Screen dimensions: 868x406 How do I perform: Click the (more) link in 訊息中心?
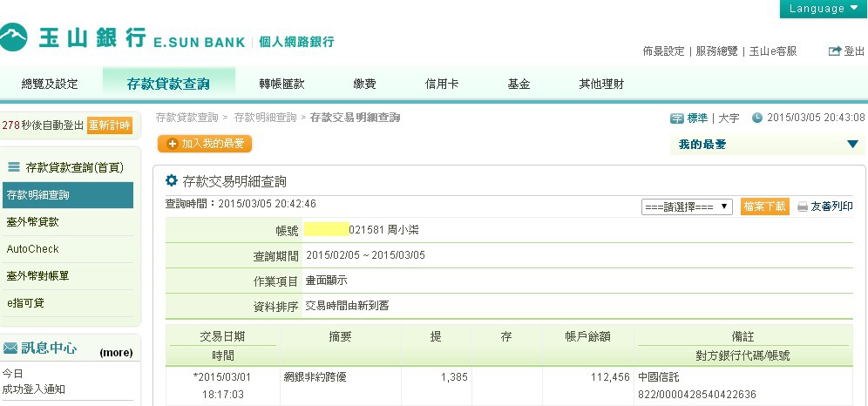click(x=116, y=353)
